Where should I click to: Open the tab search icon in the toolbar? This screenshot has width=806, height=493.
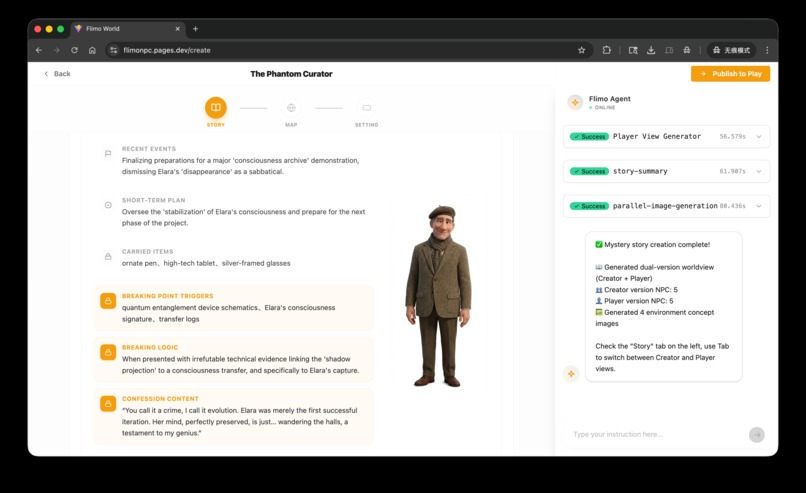633,50
